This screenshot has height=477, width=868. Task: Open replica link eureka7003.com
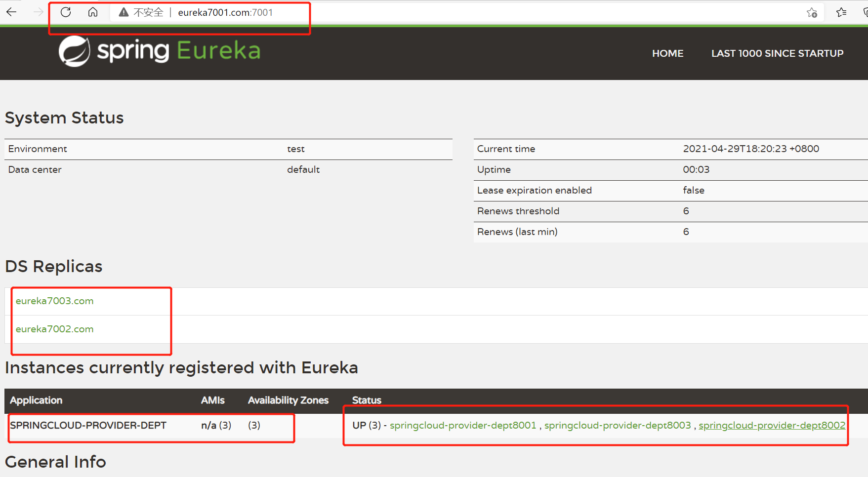point(54,301)
